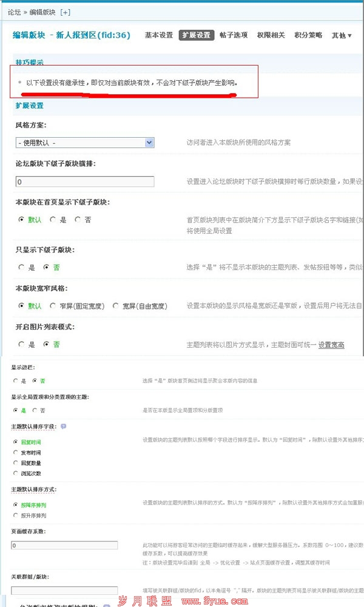Select 按升序排列 sort order
Image resolution: width=364 pixels, height=607 pixels.
click(15, 515)
